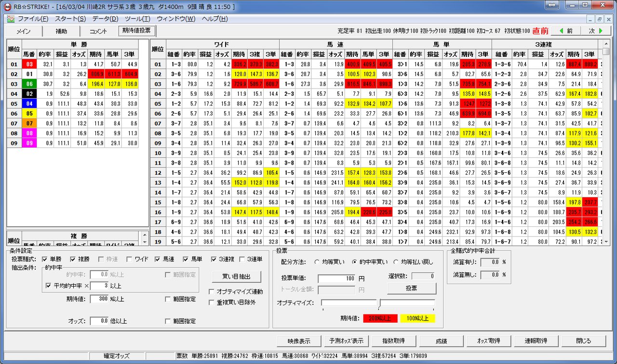Click the 買い目抽出 button
This screenshot has width=617, height=364.
pyautogui.click(x=237, y=277)
